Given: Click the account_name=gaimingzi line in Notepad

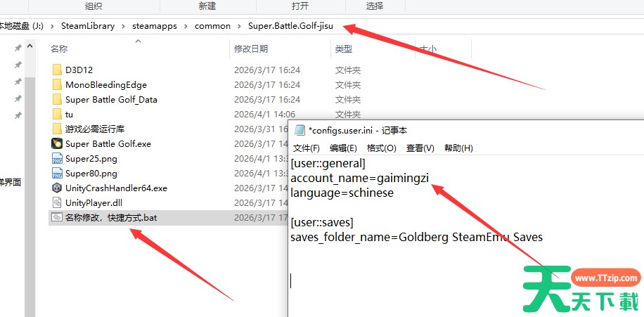Looking at the screenshot, I should (x=359, y=179).
